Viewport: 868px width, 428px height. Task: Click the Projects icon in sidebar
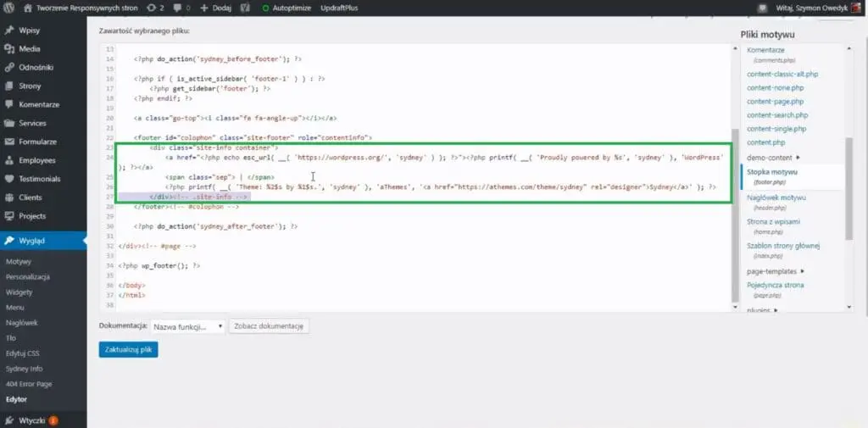(8, 216)
